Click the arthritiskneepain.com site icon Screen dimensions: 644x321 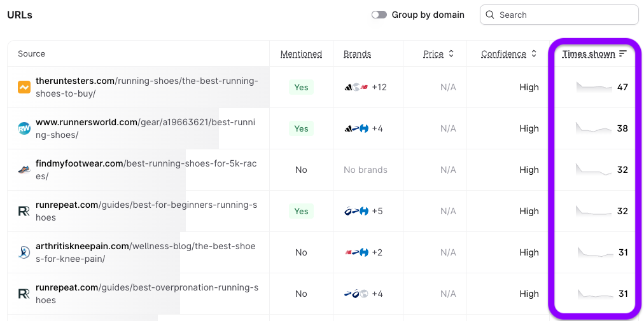tap(24, 252)
